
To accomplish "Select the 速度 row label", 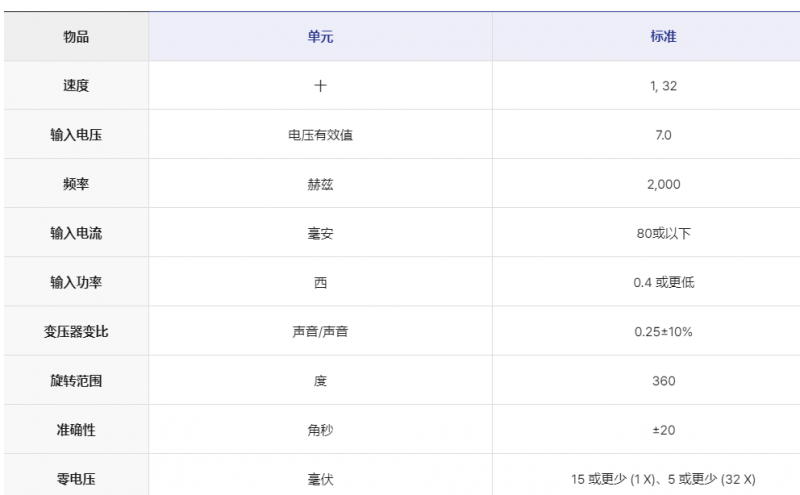I will pos(76,86).
